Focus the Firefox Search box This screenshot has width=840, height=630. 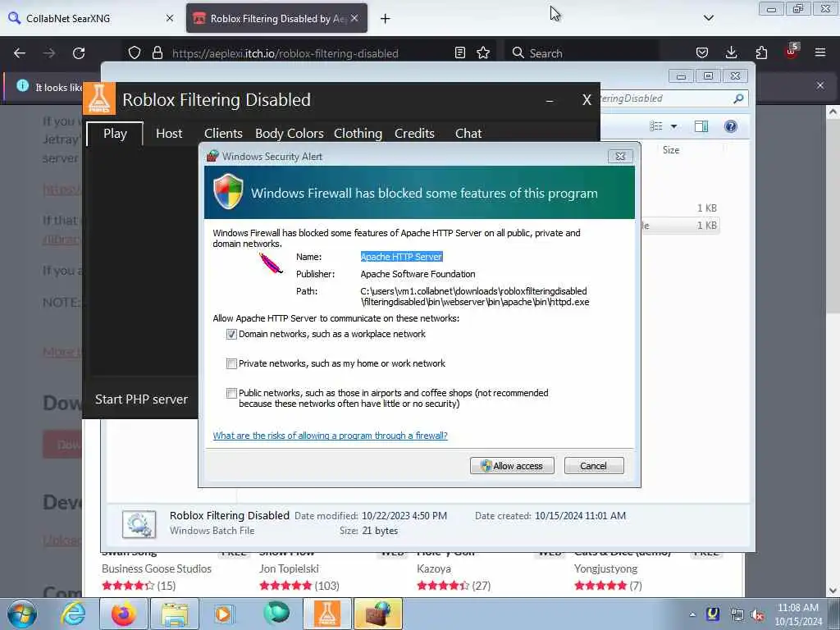(582, 53)
